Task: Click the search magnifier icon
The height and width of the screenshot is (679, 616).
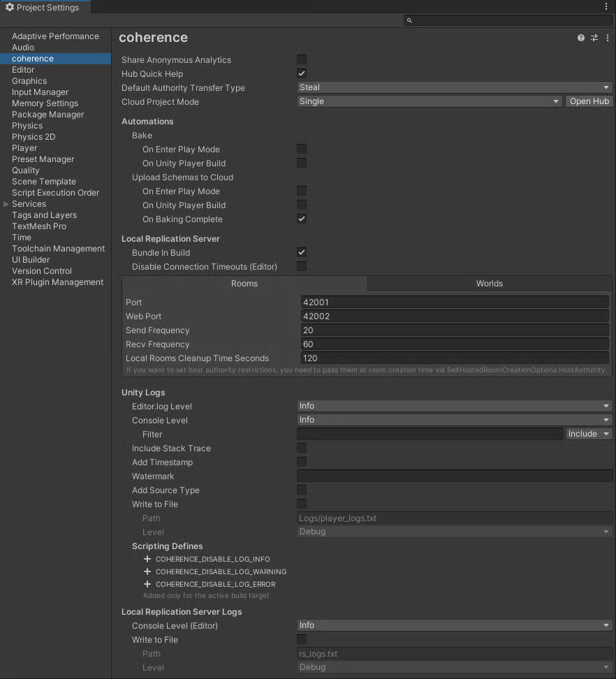Action: 410,21
